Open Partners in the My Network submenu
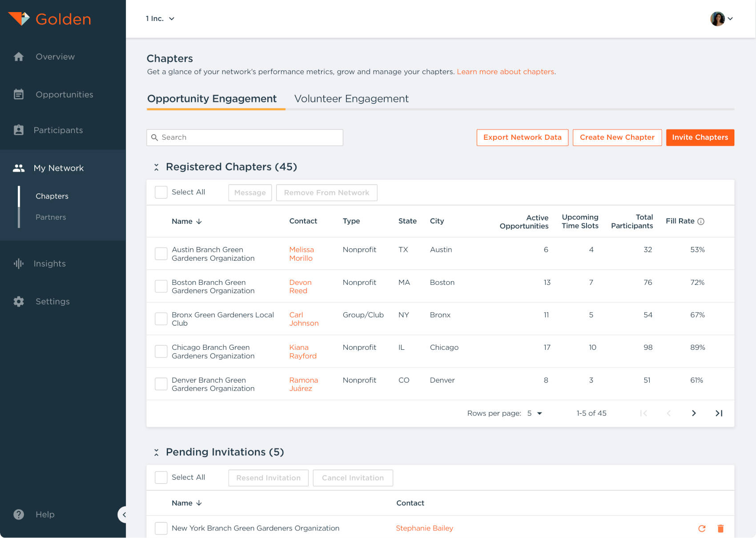This screenshot has height=538, width=756. [x=51, y=217]
